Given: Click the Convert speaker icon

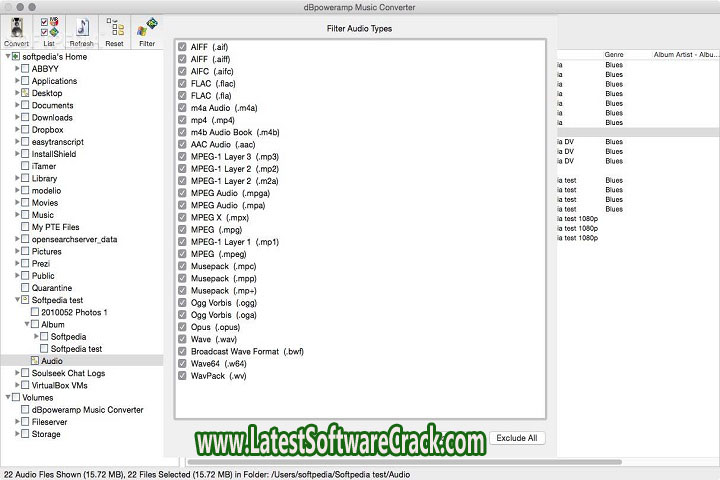Looking at the screenshot, I should pos(16,27).
